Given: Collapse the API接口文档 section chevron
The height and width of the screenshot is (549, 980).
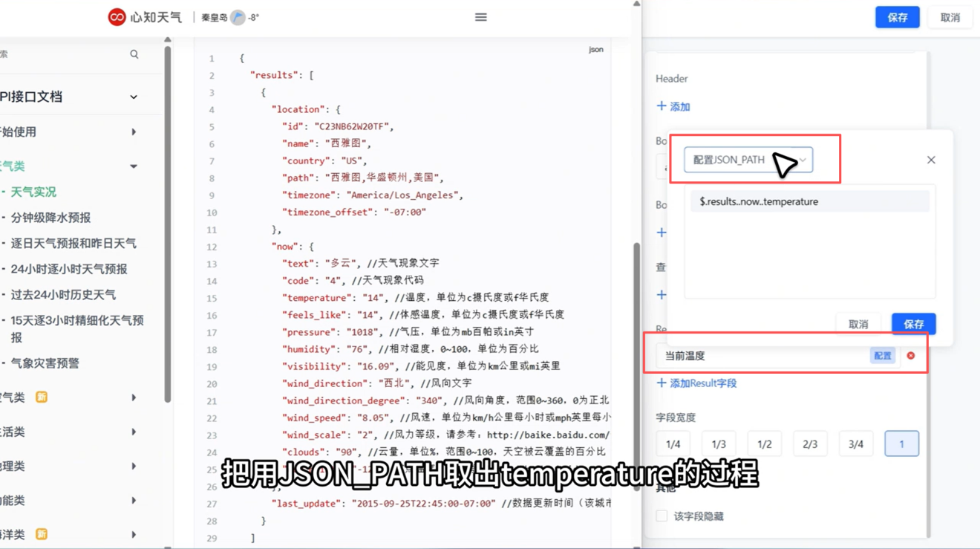Looking at the screenshot, I should pos(134,97).
